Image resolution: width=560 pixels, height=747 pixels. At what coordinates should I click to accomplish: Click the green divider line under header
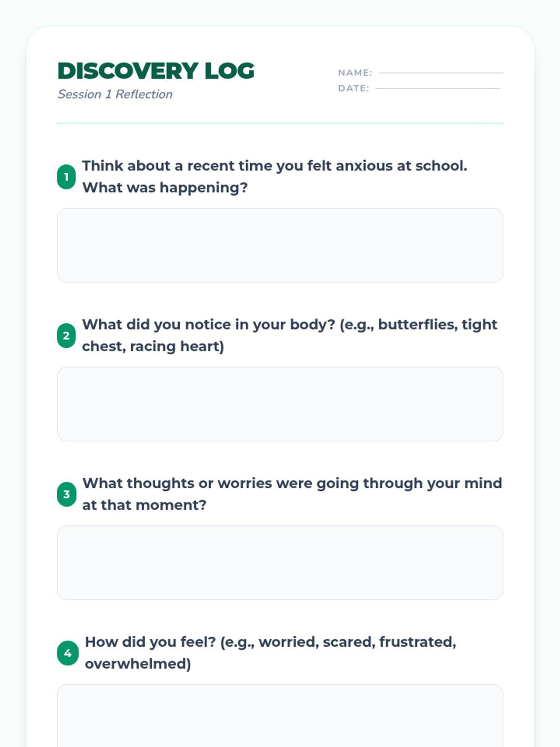[x=280, y=123]
